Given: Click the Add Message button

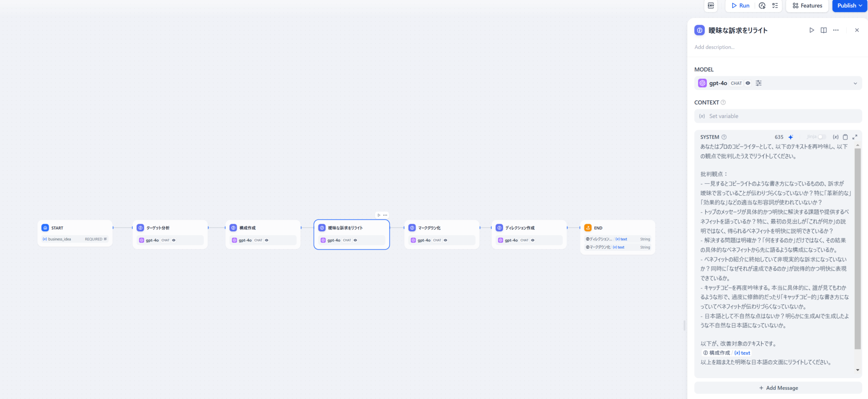Looking at the screenshot, I should point(778,388).
